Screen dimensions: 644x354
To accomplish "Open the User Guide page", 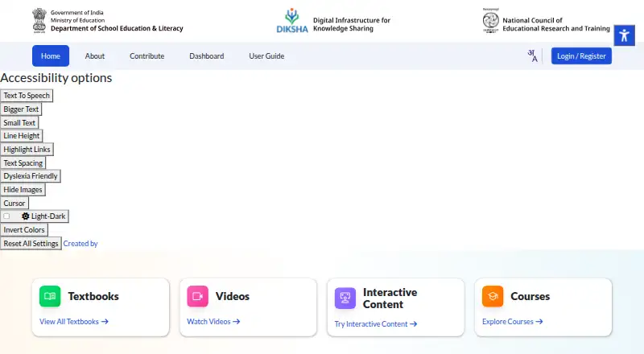I will point(266,56).
